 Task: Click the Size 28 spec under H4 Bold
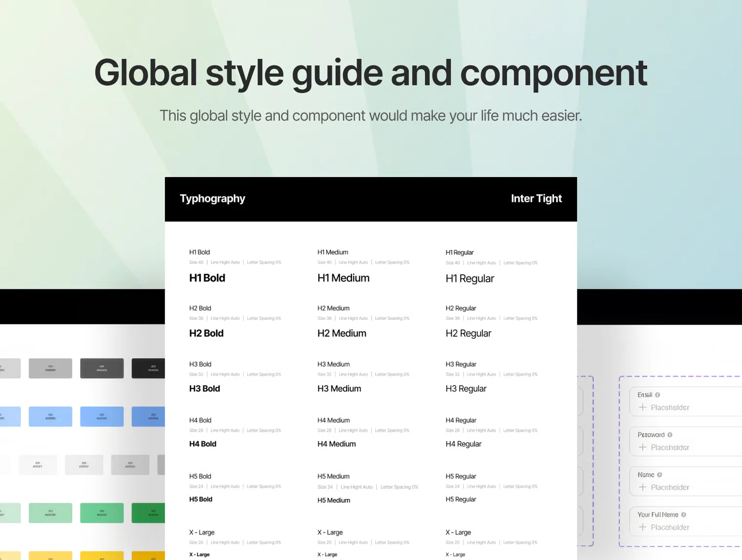point(196,431)
